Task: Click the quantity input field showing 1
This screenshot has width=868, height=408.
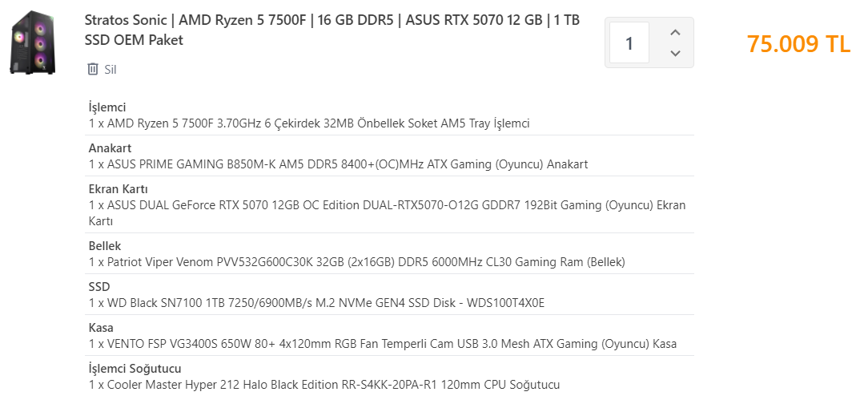Action: pos(629,42)
